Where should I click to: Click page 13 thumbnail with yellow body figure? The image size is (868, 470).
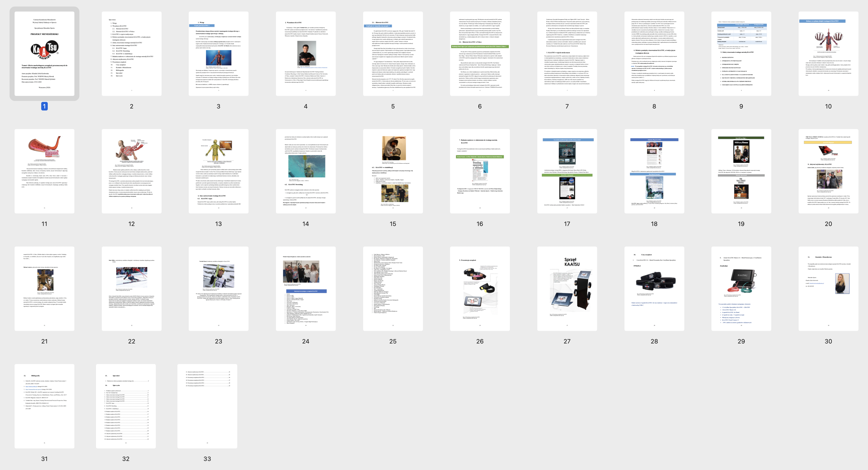click(x=218, y=171)
